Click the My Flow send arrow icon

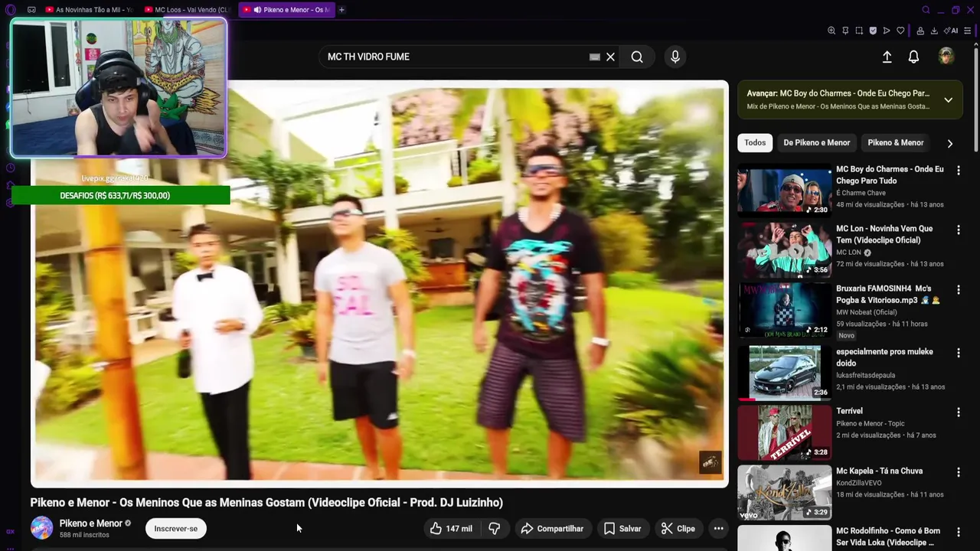tap(887, 31)
